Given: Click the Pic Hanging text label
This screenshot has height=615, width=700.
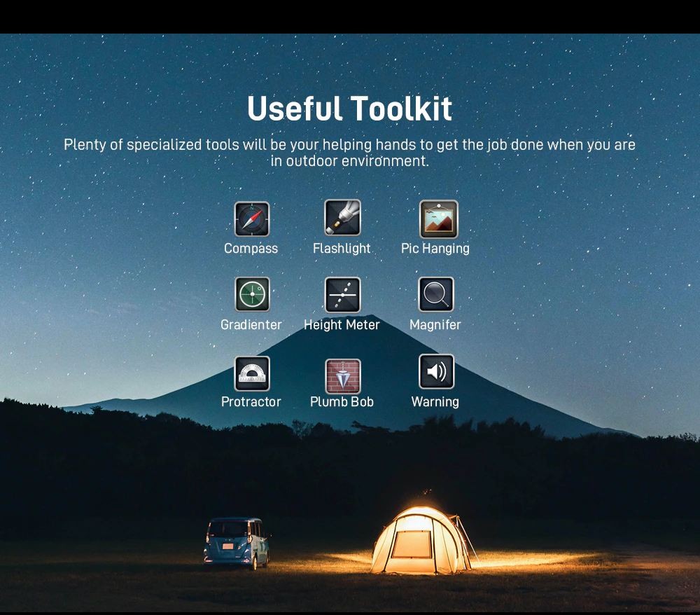Looking at the screenshot, I should 435,249.
